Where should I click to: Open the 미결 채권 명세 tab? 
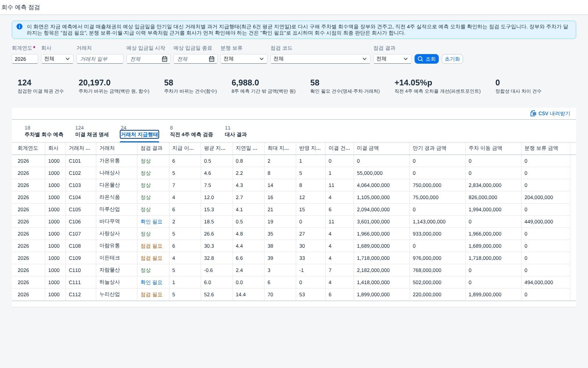coord(92,134)
